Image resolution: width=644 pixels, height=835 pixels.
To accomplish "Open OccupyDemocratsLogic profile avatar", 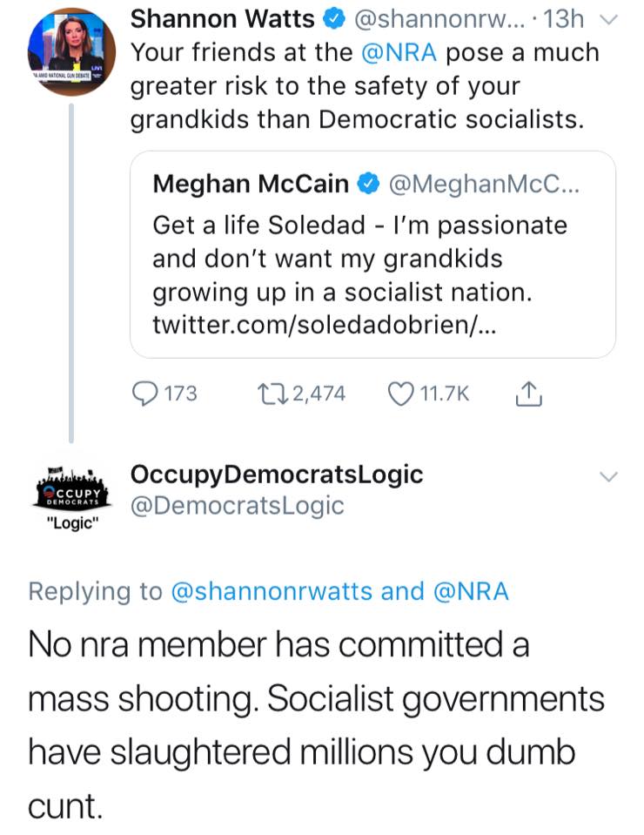I will (71, 495).
